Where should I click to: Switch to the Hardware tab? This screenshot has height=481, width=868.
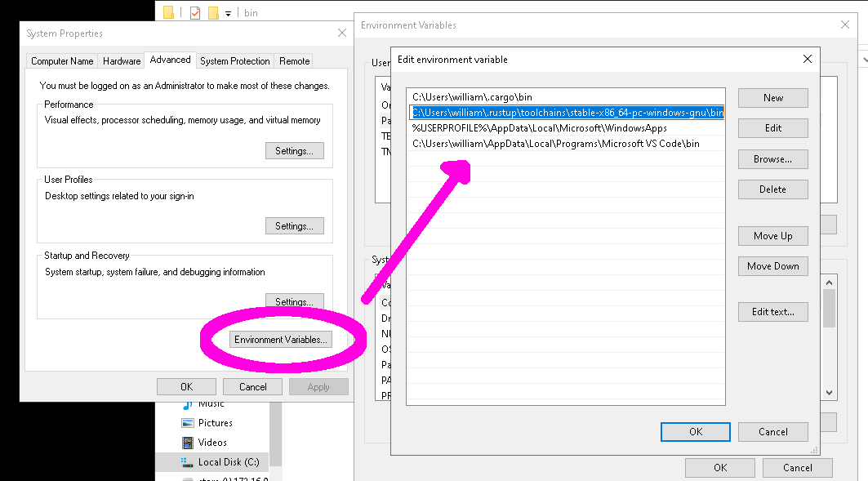[122, 61]
